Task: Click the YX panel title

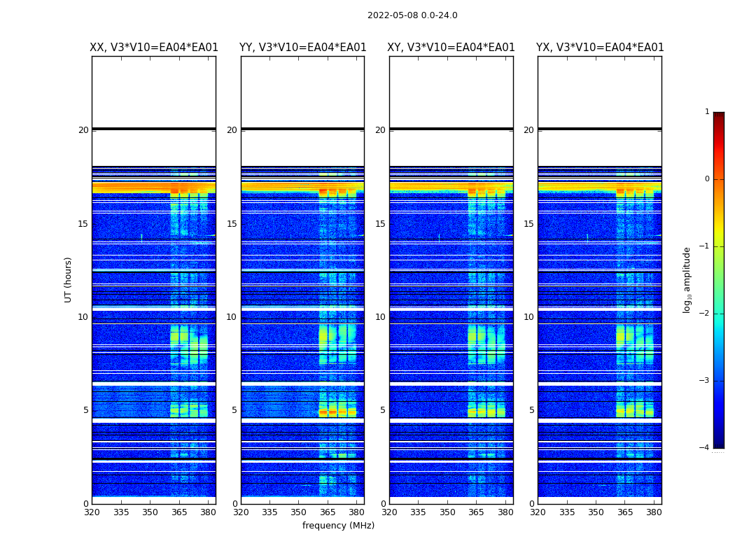Action: click(x=600, y=48)
